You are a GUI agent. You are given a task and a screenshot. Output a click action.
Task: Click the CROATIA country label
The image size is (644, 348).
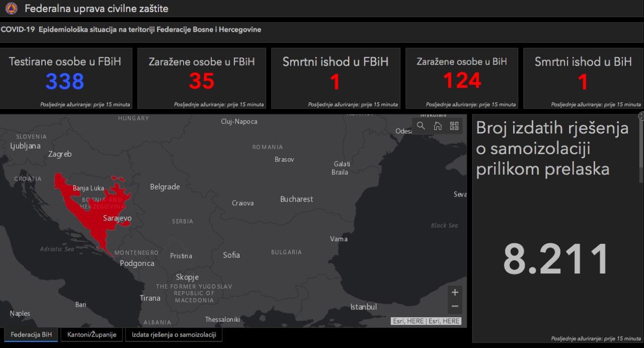[28, 179]
